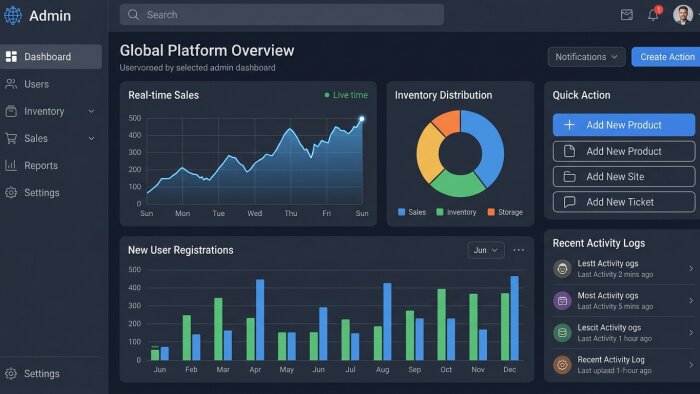The image size is (700, 394).
Task: Click the Lestt Activity ogs avatar icon
Action: [562, 269]
